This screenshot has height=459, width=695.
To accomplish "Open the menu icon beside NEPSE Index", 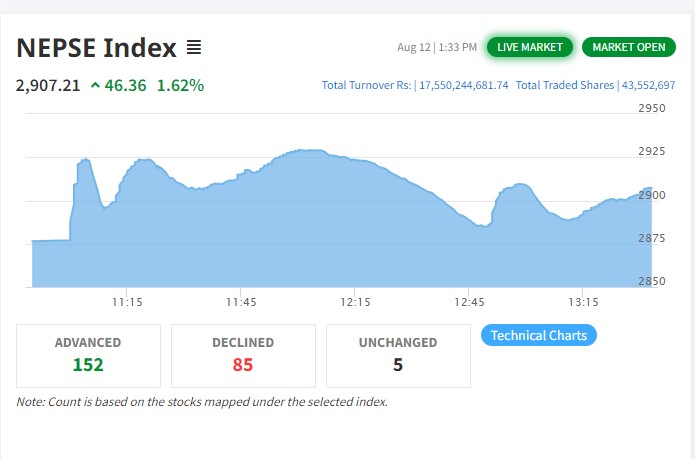I will click(194, 47).
